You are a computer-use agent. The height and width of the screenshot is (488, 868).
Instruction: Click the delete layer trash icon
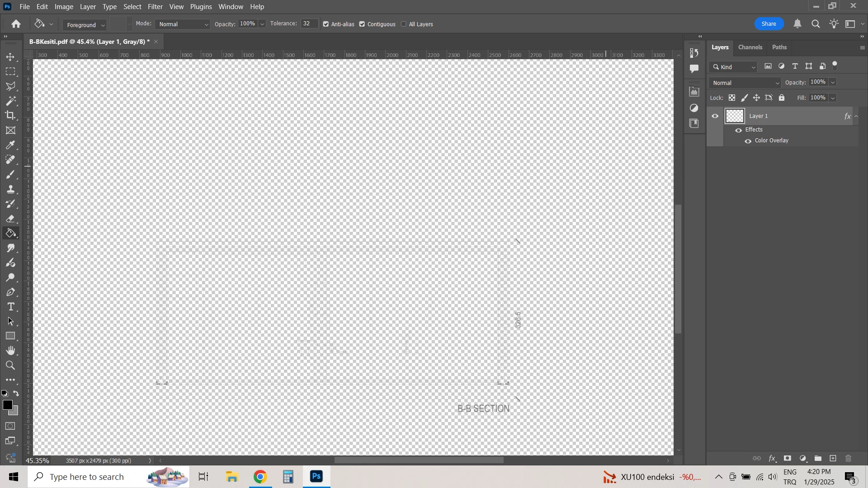[849, 459]
